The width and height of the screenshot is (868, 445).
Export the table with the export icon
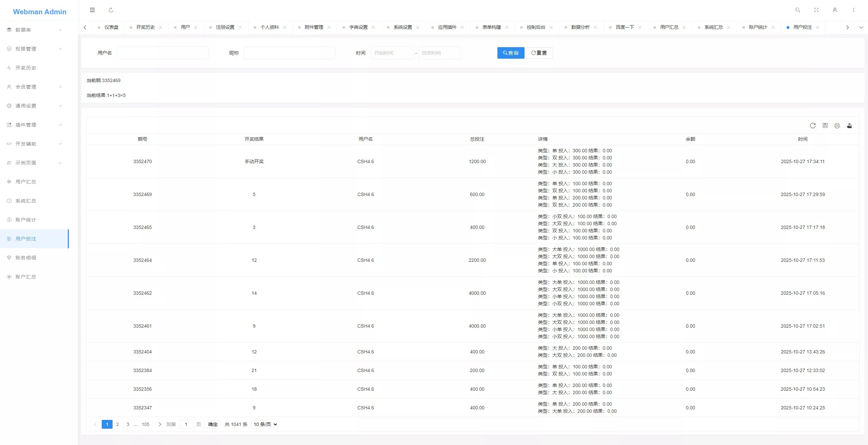click(x=849, y=125)
